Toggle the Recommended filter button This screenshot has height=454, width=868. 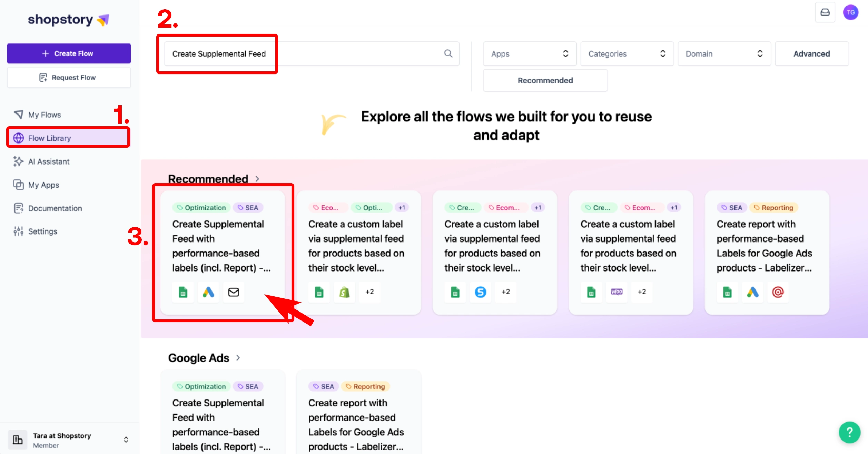tap(545, 80)
